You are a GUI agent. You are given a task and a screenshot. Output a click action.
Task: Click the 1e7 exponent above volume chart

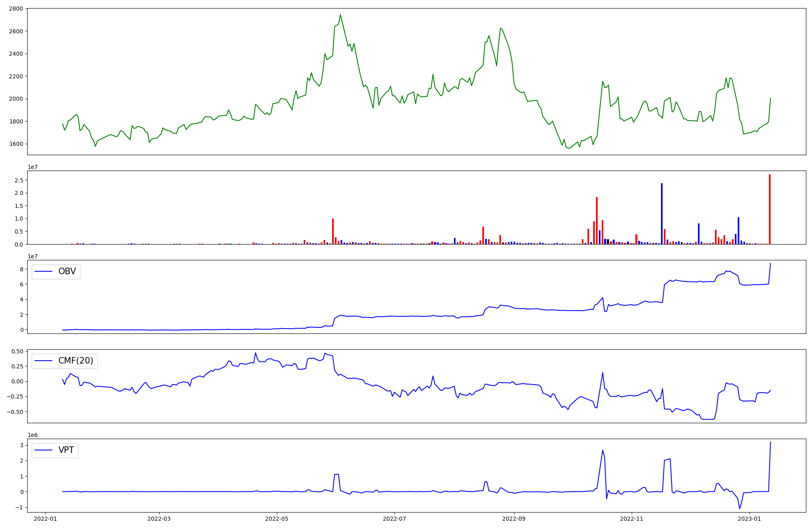[x=33, y=167]
